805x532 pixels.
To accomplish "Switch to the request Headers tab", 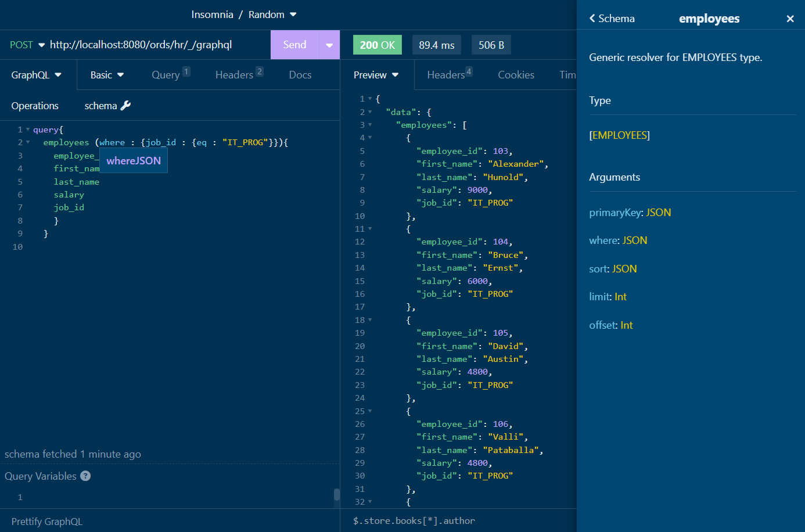I will point(239,74).
